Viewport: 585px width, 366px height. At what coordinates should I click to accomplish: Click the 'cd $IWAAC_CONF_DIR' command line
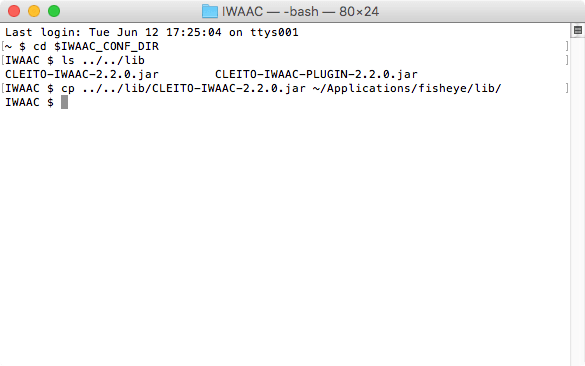pyautogui.click(x=96, y=46)
